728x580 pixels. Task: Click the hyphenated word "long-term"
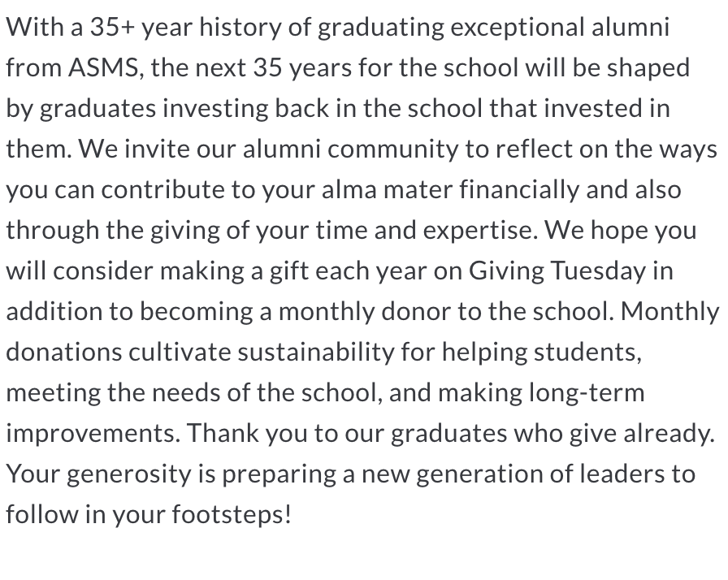(587, 392)
